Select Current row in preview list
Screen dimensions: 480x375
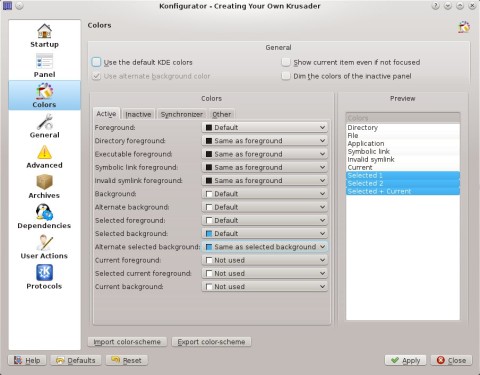(x=403, y=168)
